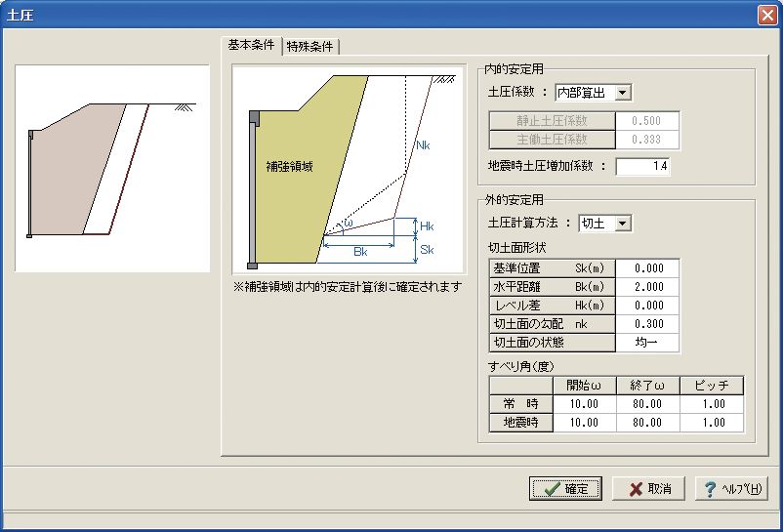Switch to the 特殊条件 tab

310,47
